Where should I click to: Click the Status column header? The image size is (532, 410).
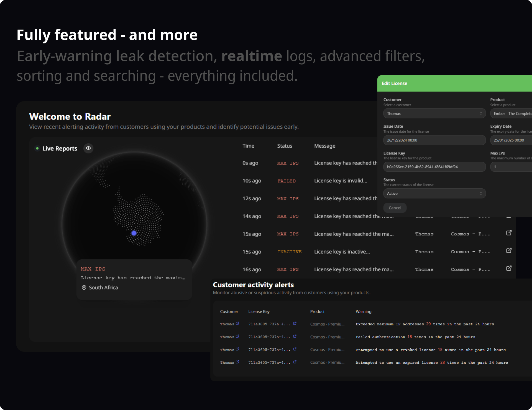tap(285, 146)
